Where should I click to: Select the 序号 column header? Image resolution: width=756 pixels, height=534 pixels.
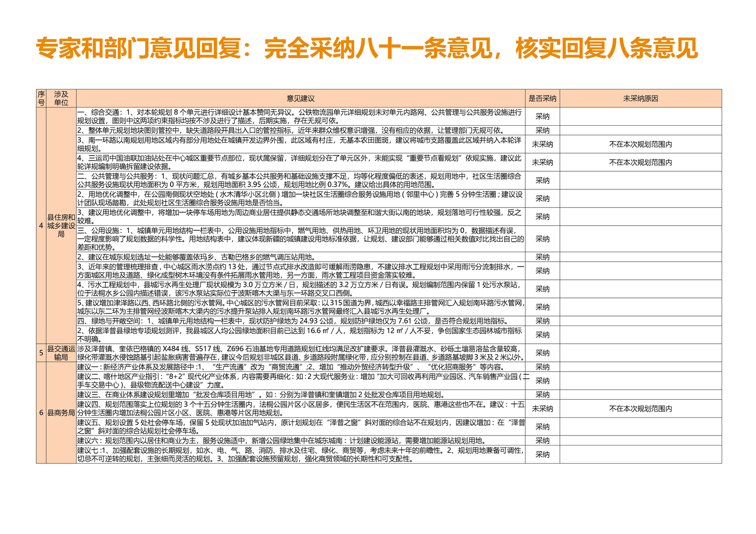pyautogui.click(x=41, y=99)
